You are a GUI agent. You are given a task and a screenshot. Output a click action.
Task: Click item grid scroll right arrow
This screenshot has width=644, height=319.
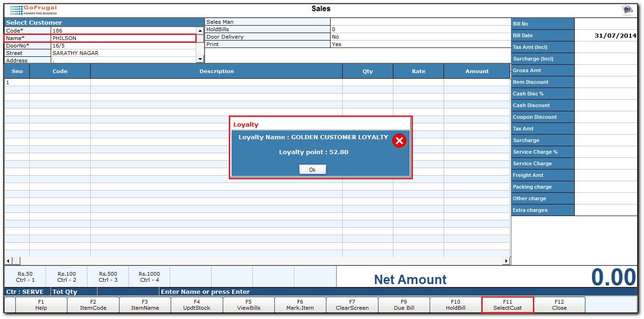point(506,261)
